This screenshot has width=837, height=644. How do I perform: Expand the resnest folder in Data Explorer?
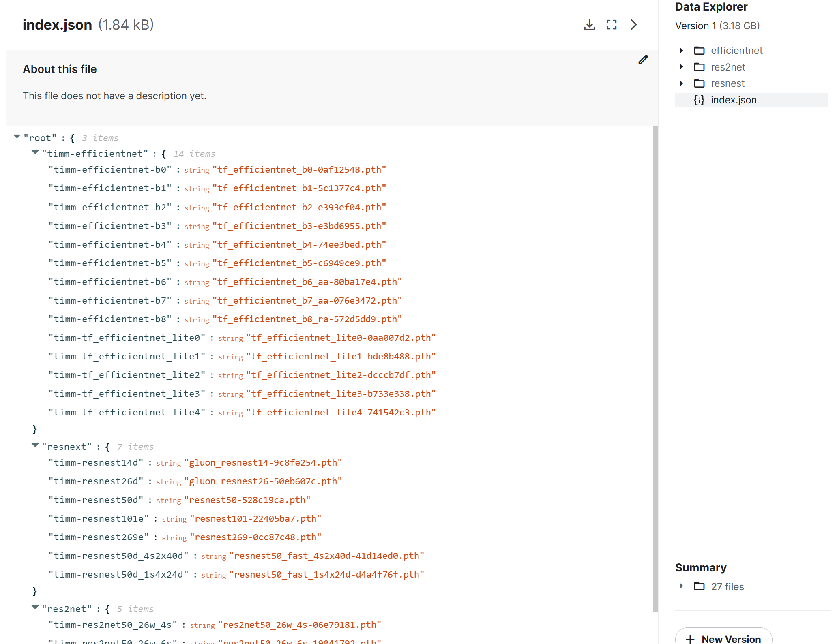click(x=681, y=83)
